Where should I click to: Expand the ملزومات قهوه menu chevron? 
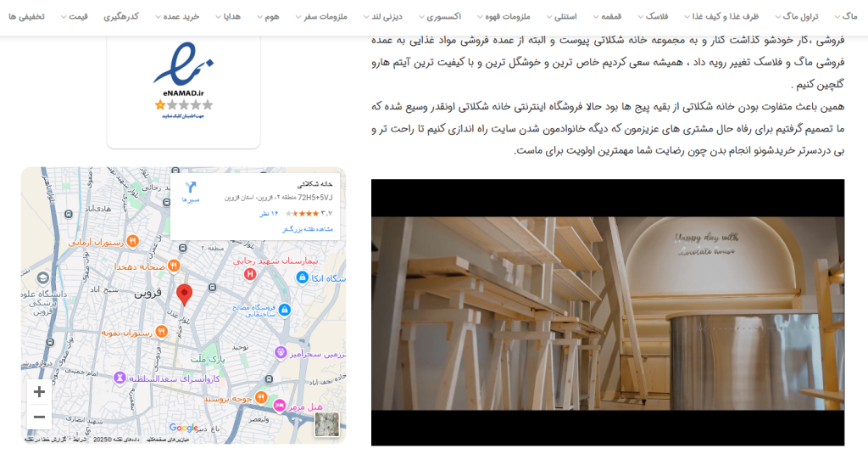click(480, 17)
